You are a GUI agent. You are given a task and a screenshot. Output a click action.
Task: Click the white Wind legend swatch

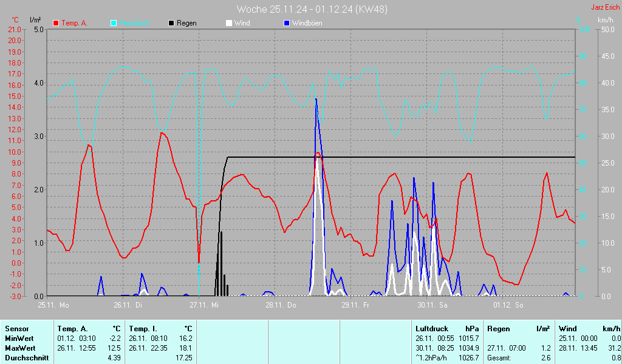[229, 23]
